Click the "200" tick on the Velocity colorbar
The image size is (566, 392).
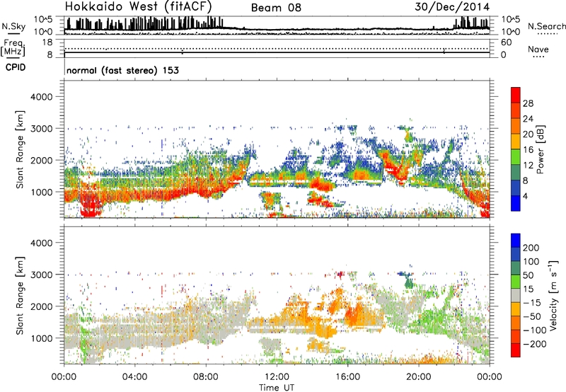[531, 248]
